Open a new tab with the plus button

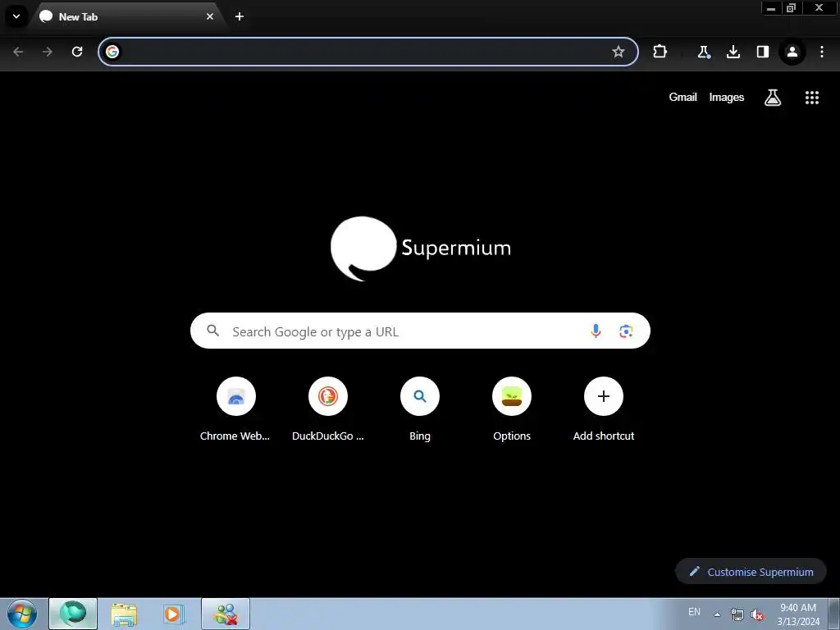point(240,16)
